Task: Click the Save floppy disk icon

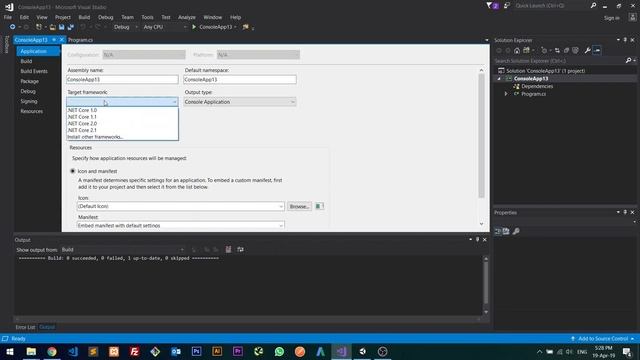Action: pos(62,27)
